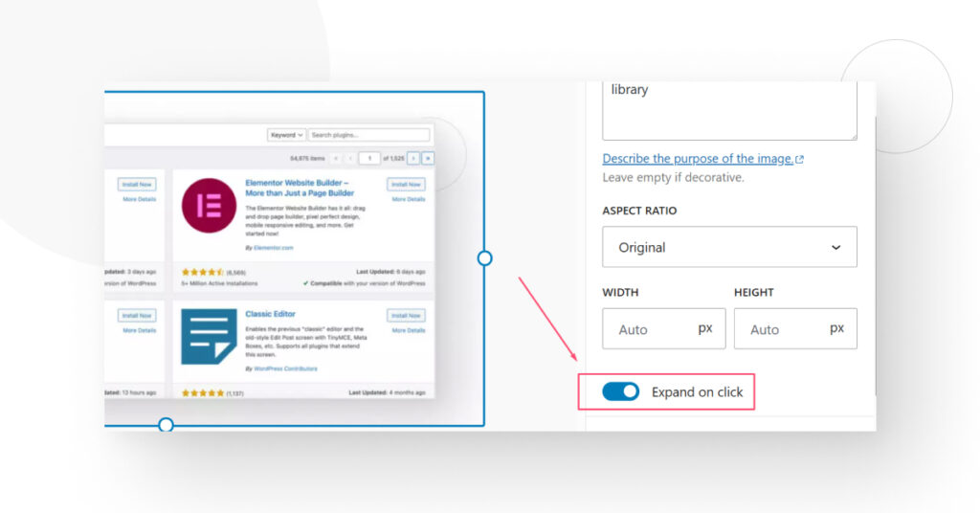Click the alt text area containing 'library'
Image resolution: width=980 pixels, height=513 pixels.
pos(729,110)
